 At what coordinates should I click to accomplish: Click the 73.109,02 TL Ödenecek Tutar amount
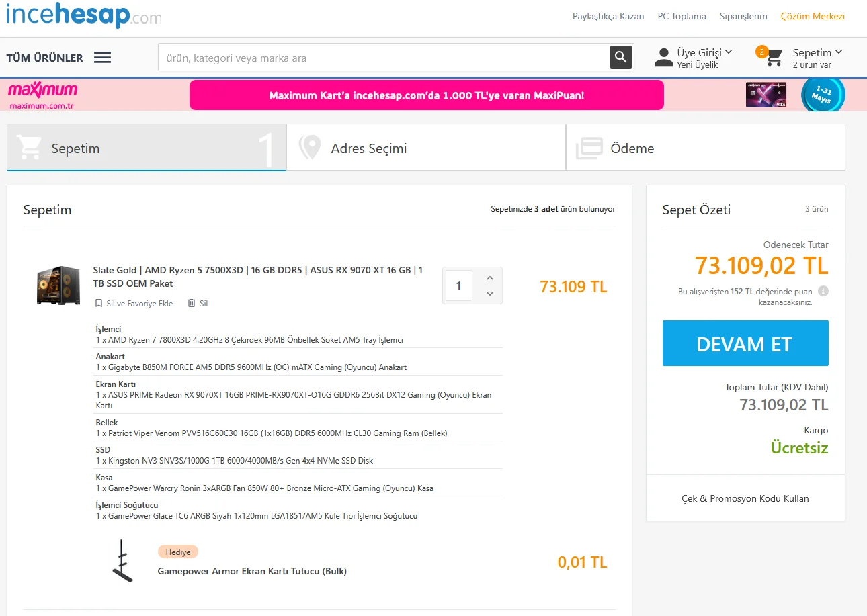pyautogui.click(x=761, y=266)
